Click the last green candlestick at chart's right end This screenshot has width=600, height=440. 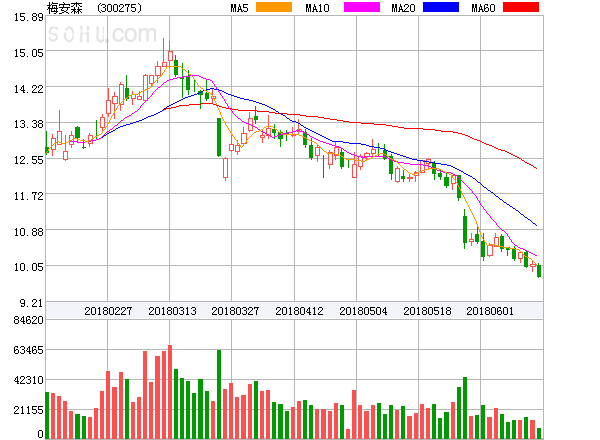[x=539, y=271]
